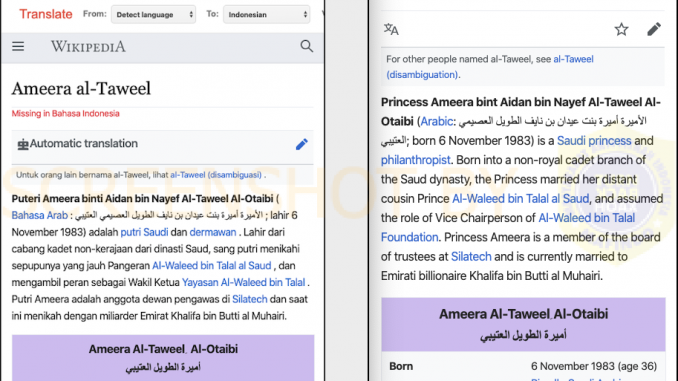Viewport: 678px width, 381px height.
Task: Open the Wikipedia hamburger menu
Action: (18, 46)
